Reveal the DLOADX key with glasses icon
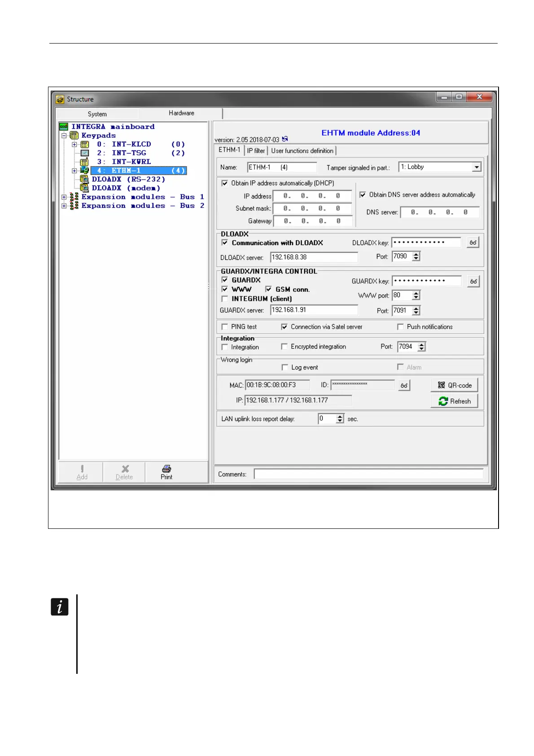The image size is (534, 756). coord(473,242)
